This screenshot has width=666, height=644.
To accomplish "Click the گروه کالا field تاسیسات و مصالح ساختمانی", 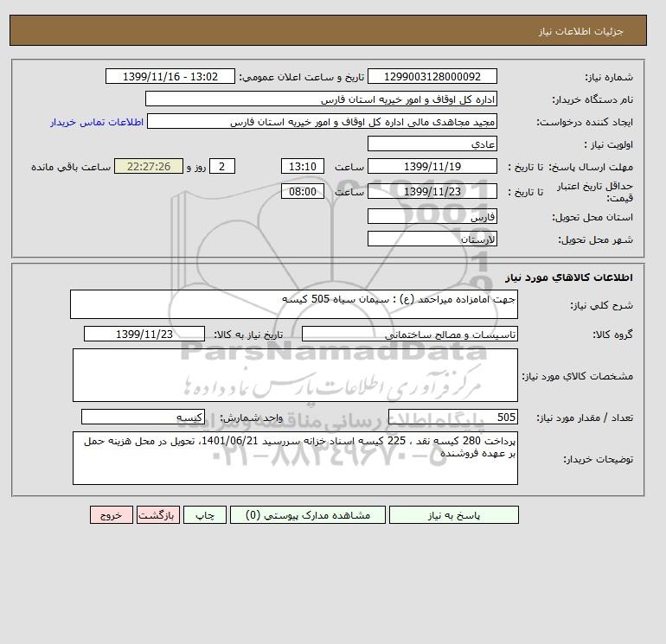I will 409,334.
